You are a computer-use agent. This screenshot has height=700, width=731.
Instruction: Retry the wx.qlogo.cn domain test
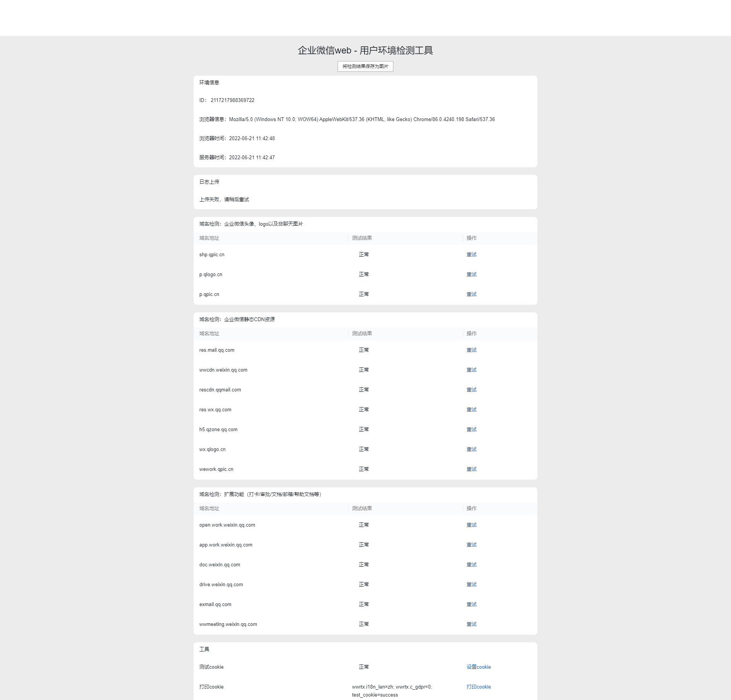coord(471,449)
